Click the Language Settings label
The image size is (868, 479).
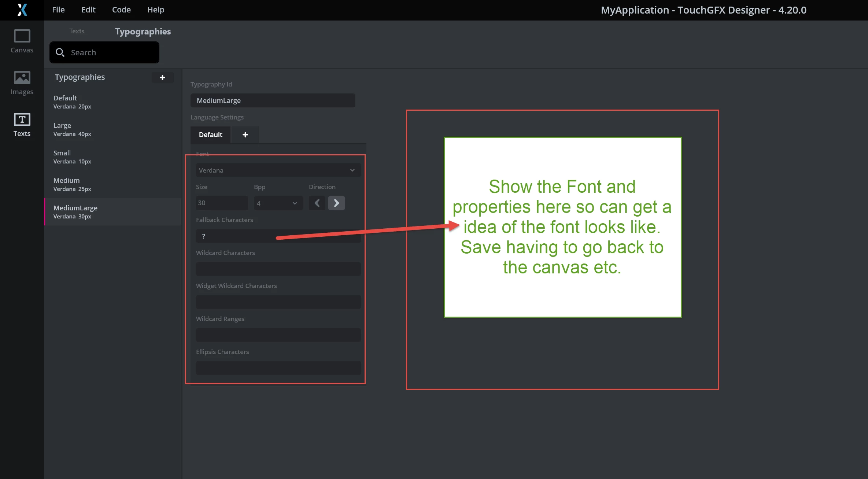point(217,117)
